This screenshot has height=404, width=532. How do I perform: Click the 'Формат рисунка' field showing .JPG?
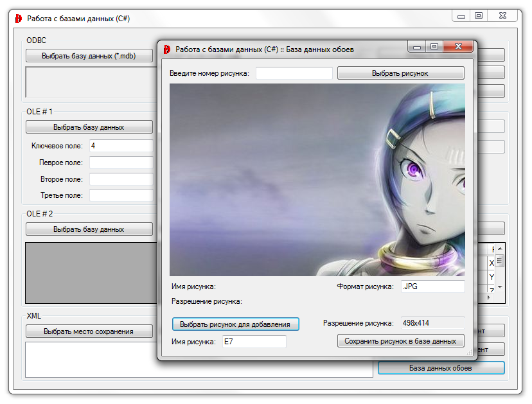(x=432, y=286)
